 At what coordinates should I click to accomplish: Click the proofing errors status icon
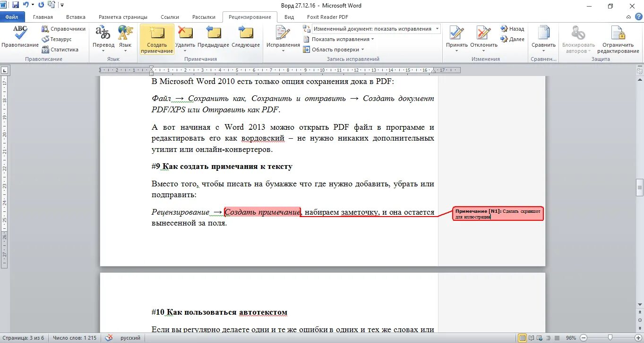click(x=109, y=338)
